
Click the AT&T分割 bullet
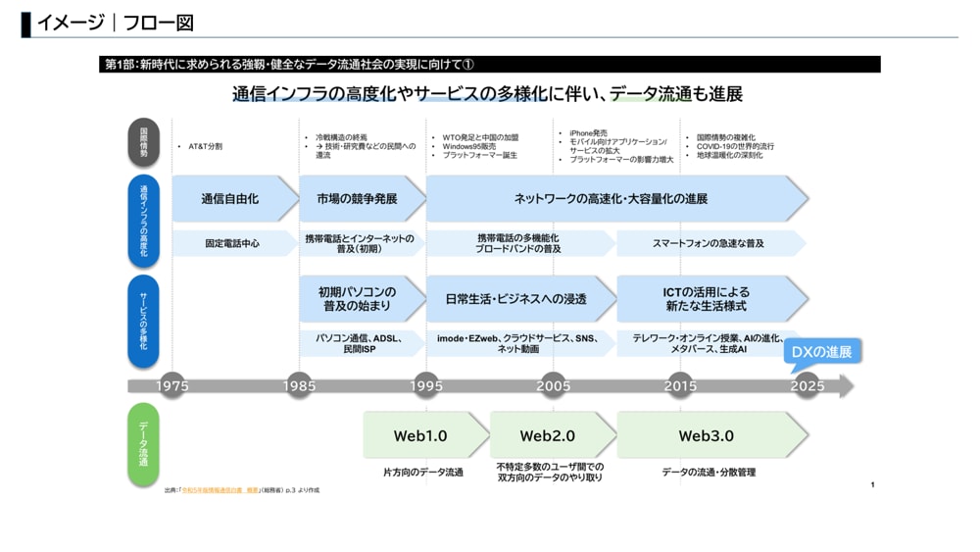(x=205, y=146)
